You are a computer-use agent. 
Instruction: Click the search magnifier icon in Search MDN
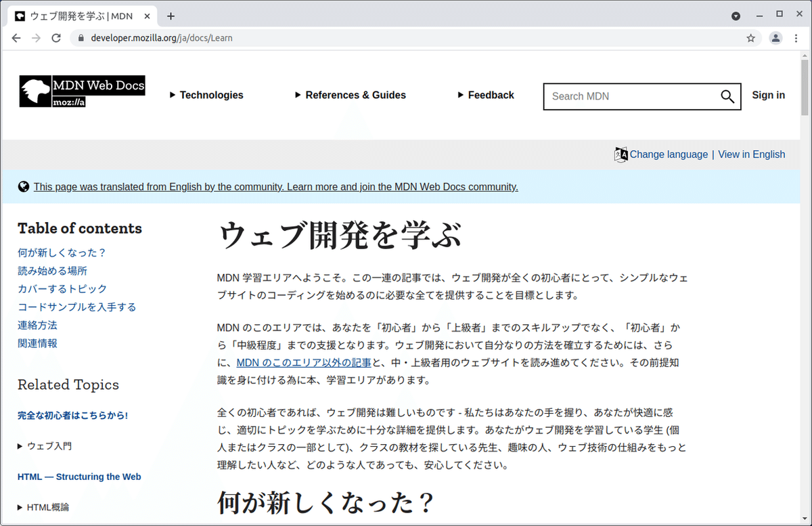pyautogui.click(x=727, y=96)
